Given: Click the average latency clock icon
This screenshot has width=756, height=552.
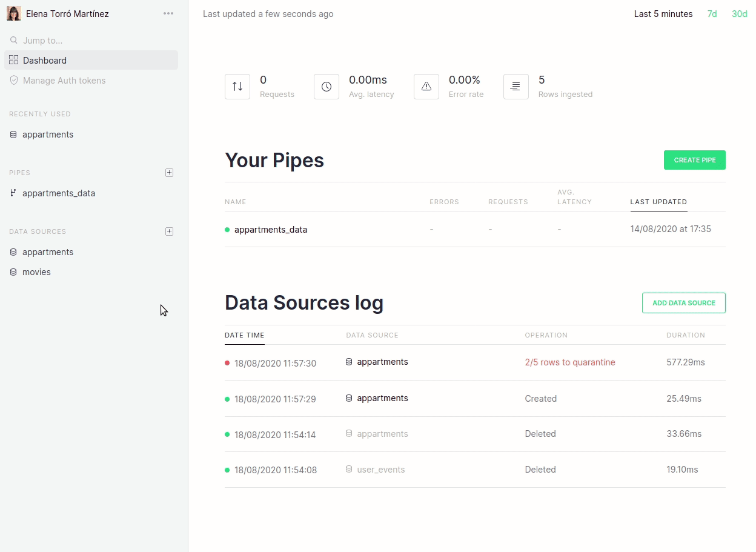Looking at the screenshot, I should tap(327, 87).
